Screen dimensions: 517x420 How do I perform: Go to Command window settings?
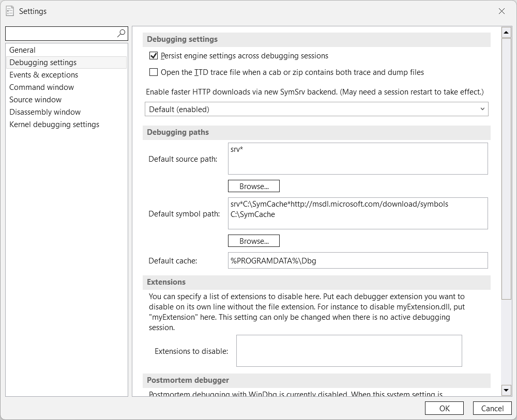click(41, 87)
